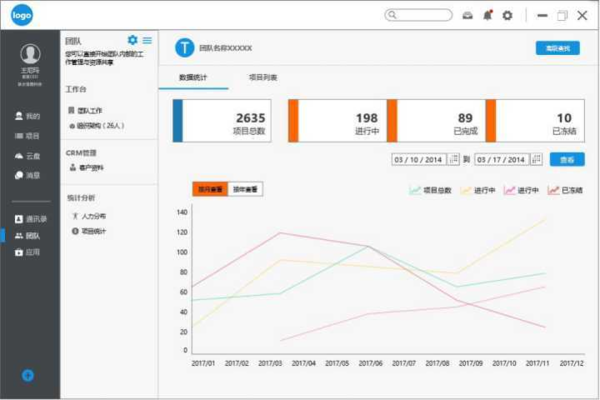Viewport: 600px width, 400px height.
Task: Open 通讯录 contacts in the sidebar
Action: click(x=31, y=219)
